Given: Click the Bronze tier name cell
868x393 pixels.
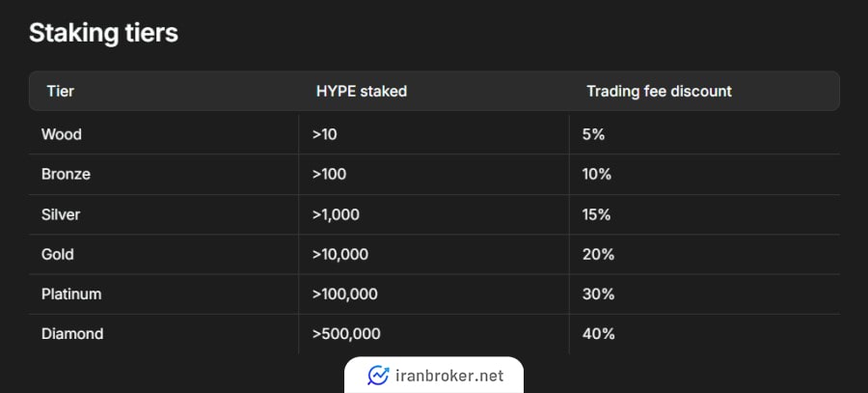Looking at the screenshot, I should pyautogui.click(x=66, y=174).
